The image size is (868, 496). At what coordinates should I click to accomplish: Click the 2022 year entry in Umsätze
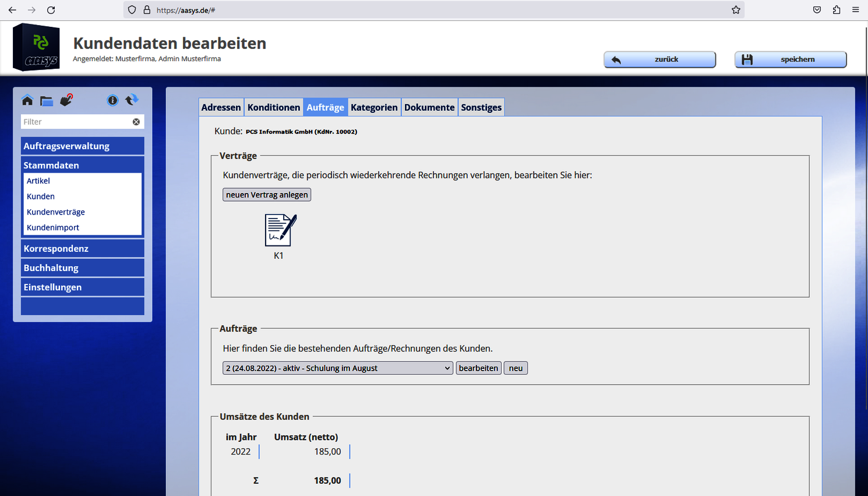[x=241, y=451]
